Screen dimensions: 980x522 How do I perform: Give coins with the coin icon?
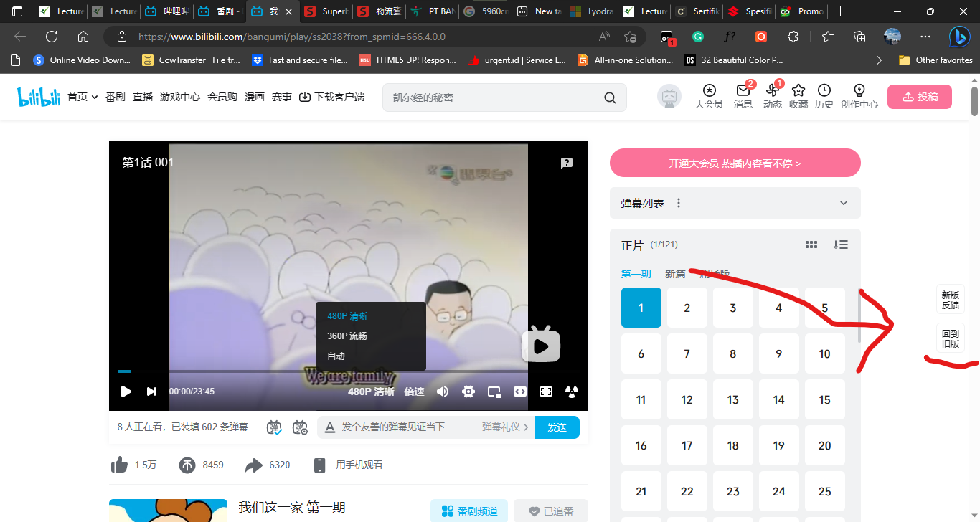[x=187, y=465]
